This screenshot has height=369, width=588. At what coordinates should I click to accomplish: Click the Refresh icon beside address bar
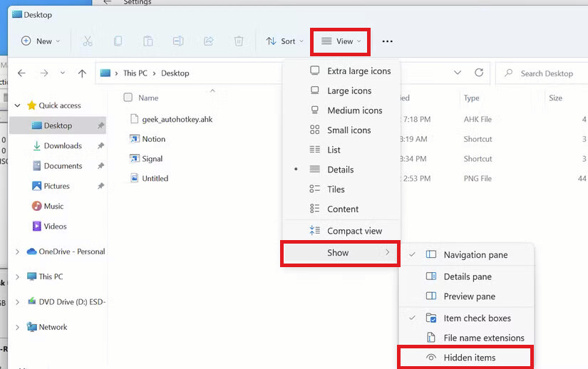479,73
